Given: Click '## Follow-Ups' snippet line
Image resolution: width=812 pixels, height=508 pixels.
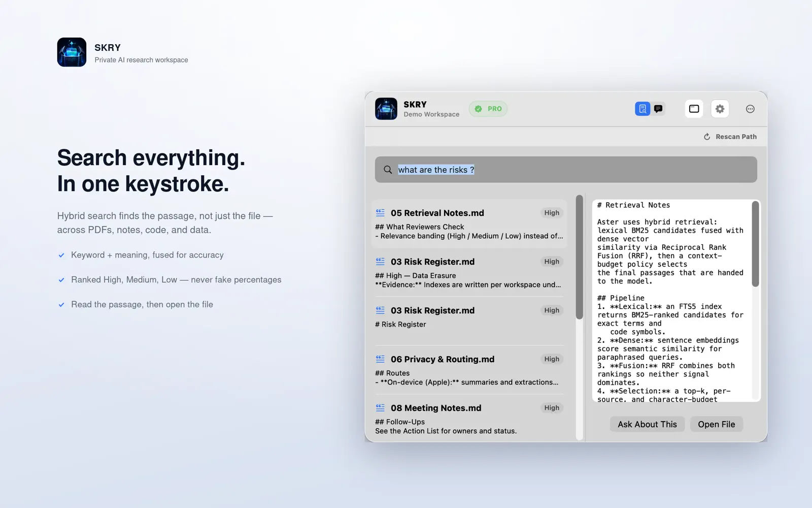Looking at the screenshot, I should coord(400,422).
